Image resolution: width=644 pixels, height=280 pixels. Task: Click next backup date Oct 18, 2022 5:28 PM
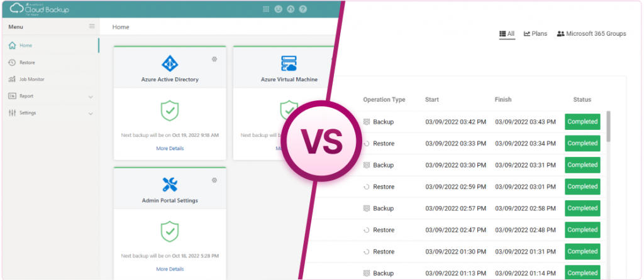tap(196, 256)
